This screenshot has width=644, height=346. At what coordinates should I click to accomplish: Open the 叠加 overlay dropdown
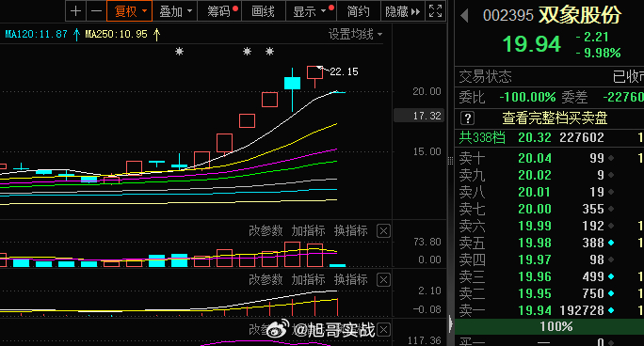coord(175,11)
